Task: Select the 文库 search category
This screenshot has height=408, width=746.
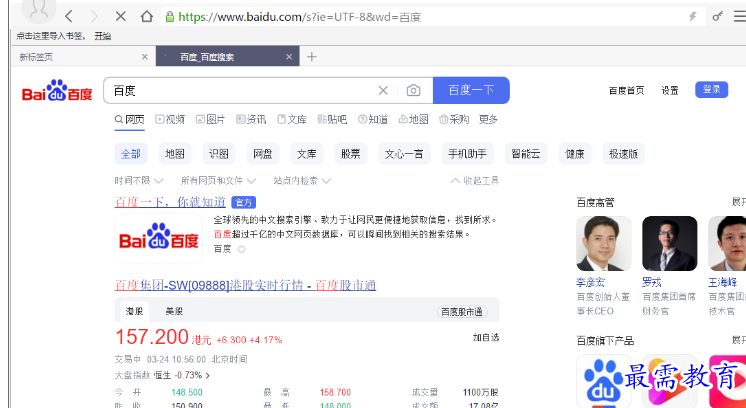Action: coord(292,119)
